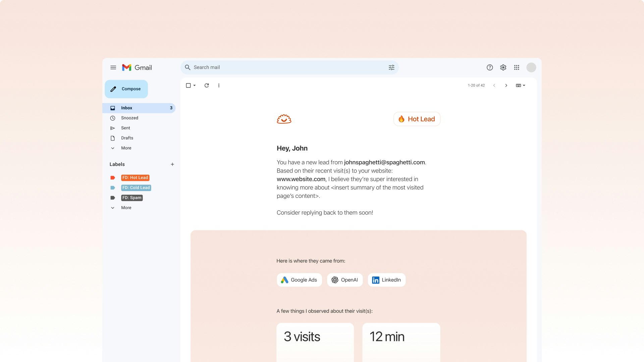This screenshot has width=644, height=362.
Task: Open www.website.com link in email
Action: point(301,179)
